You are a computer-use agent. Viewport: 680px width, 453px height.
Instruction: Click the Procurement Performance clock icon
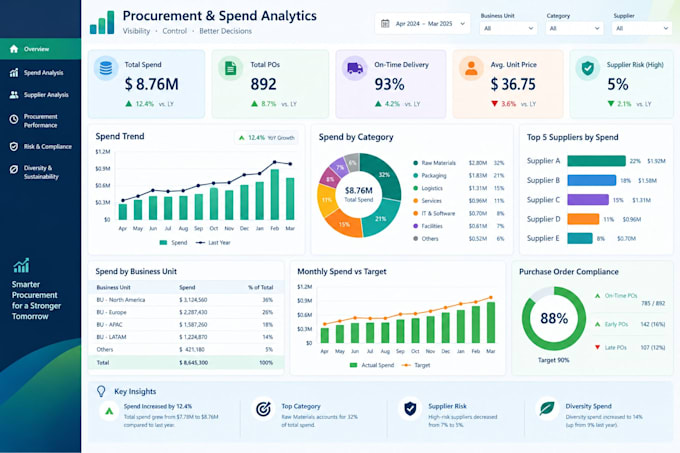[x=14, y=119]
